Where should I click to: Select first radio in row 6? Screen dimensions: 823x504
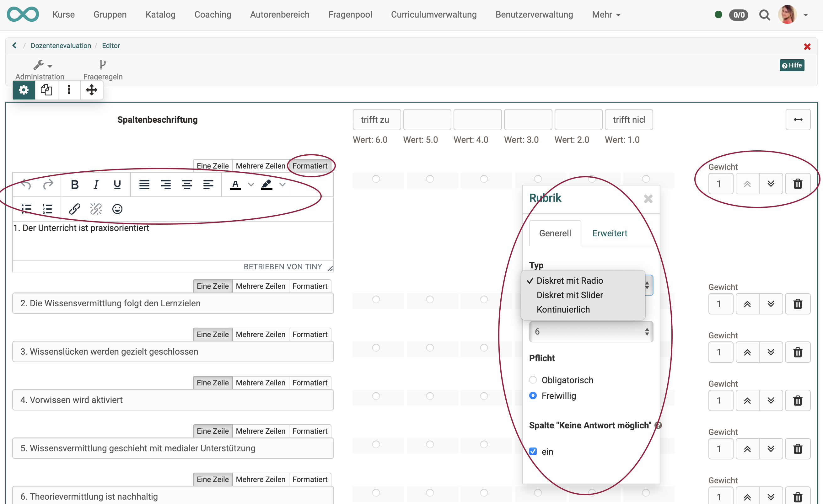(376, 493)
